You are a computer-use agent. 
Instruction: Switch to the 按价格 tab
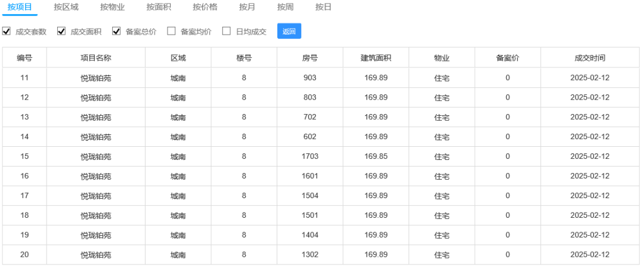205,7
